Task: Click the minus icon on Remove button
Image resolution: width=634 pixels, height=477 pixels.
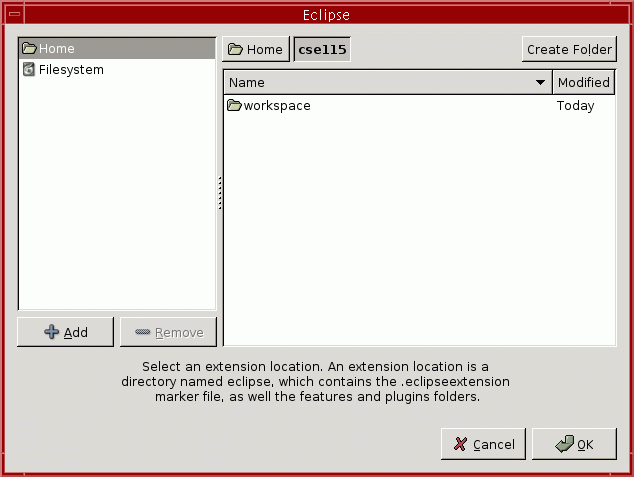Action: point(143,333)
